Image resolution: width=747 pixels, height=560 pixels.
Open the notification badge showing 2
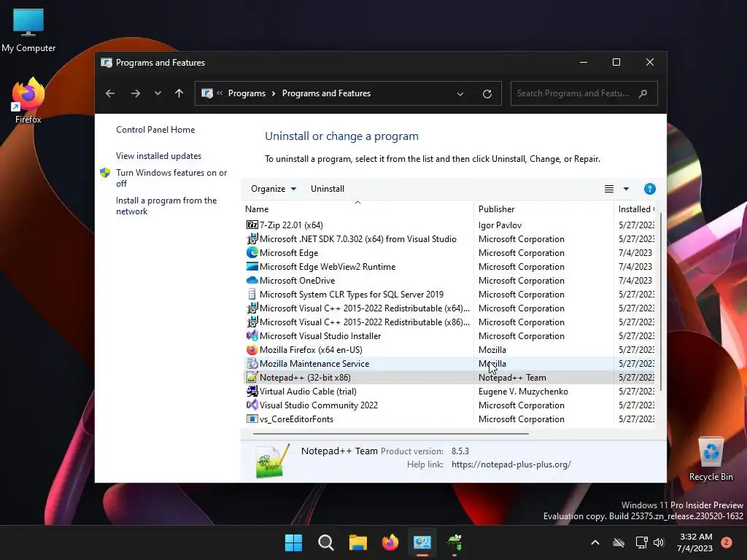(x=727, y=542)
